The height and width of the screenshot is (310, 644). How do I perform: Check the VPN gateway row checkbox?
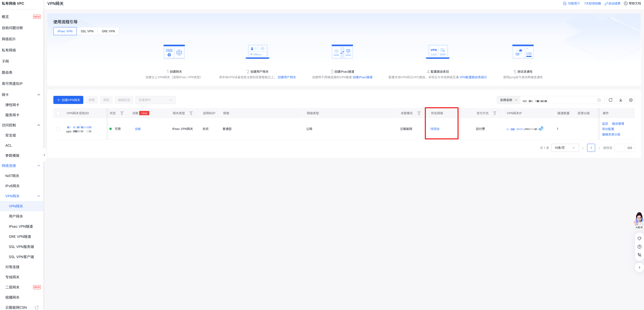(x=58, y=129)
